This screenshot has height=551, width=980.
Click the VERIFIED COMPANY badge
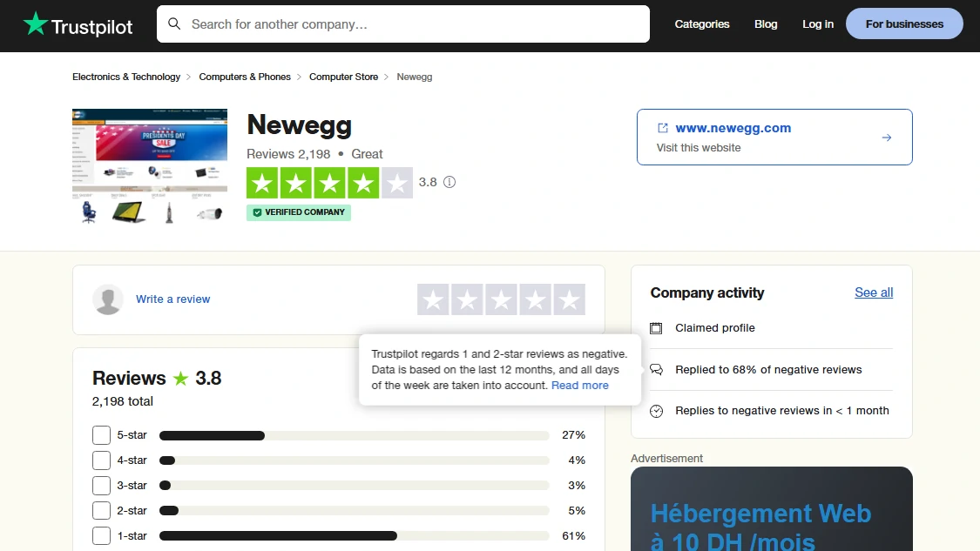299,212
